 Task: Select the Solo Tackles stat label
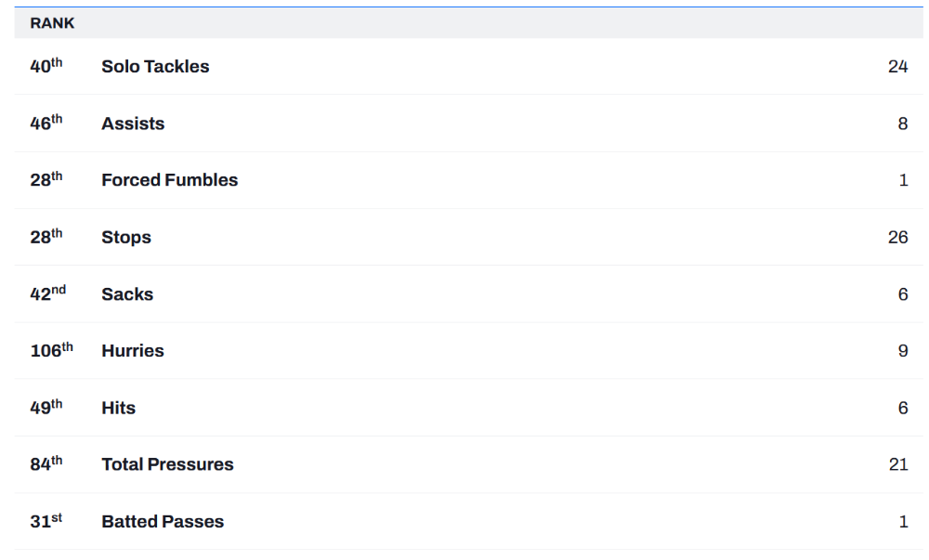coord(155,66)
